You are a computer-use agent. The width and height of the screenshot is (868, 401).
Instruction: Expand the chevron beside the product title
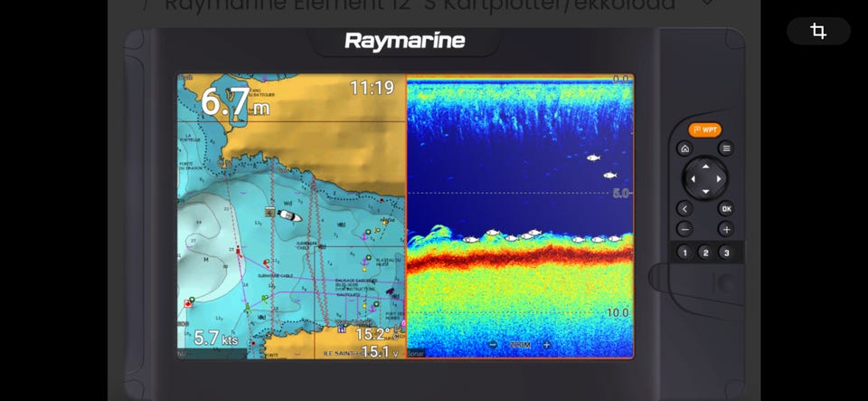point(707,3)
